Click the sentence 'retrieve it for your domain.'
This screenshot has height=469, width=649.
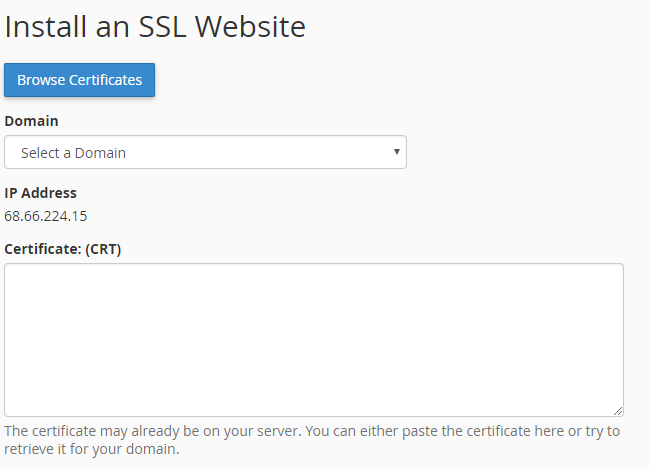[x=92, y=449]
